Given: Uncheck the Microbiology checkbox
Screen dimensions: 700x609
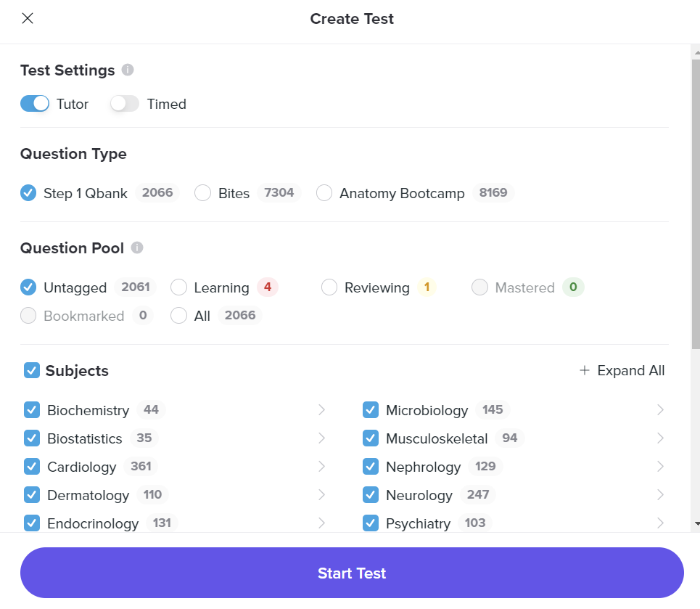Looking at the screenshot, I should tap(371, 409).
